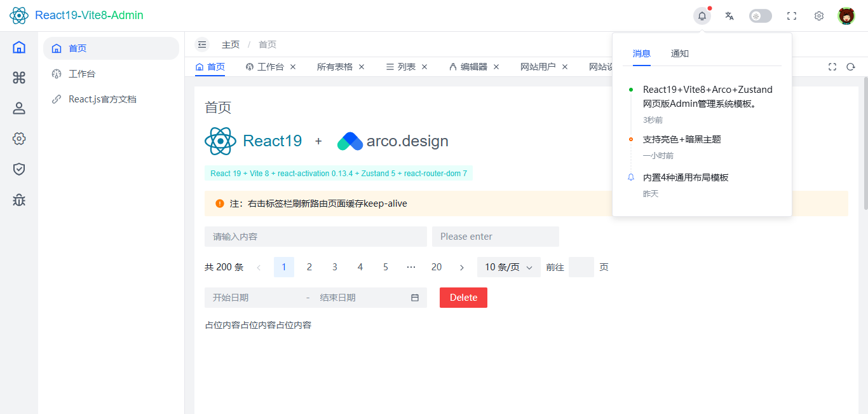Click message 支持亮色+暗黑主题
The image size is (868, 414).
682,139
